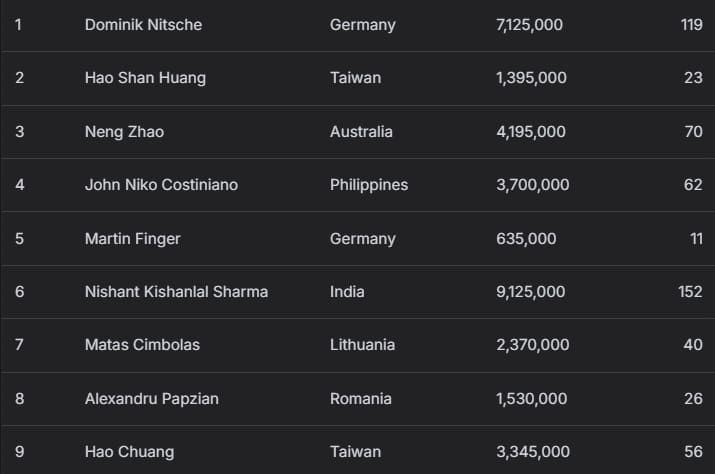Viewport: 715px width, 474px height.
Task: Open Neng Zhao's player entry
Action: [x=124, y=132]
